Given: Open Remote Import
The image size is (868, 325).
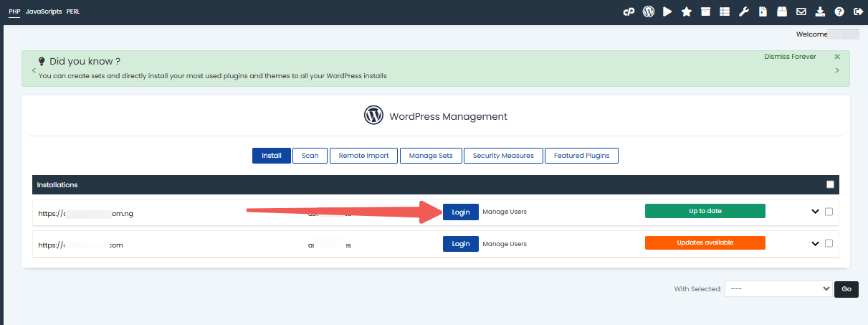Looking at the screenshot, I should click(363, 156).
